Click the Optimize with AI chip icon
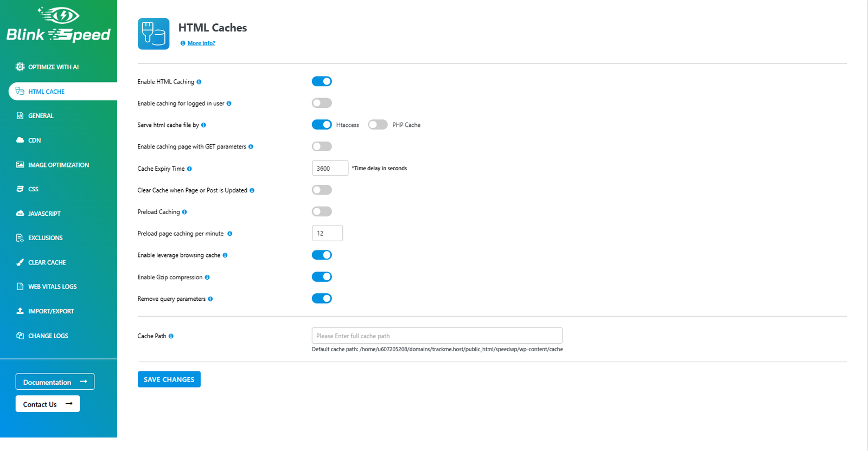This screenshot has height=451, width=868. (20, 67)
